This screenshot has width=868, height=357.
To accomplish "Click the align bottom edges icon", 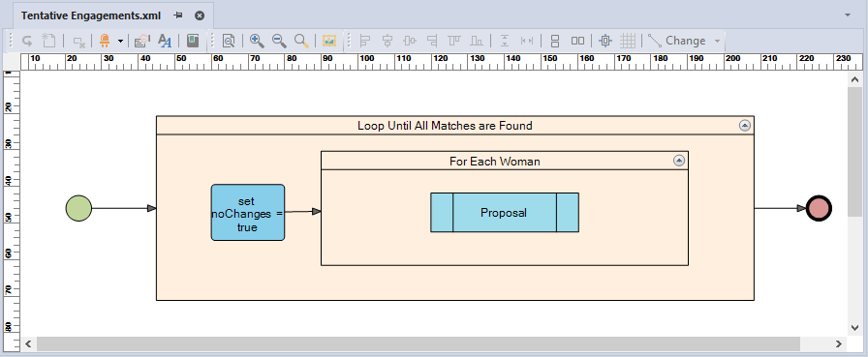I will tap(477, 41).
